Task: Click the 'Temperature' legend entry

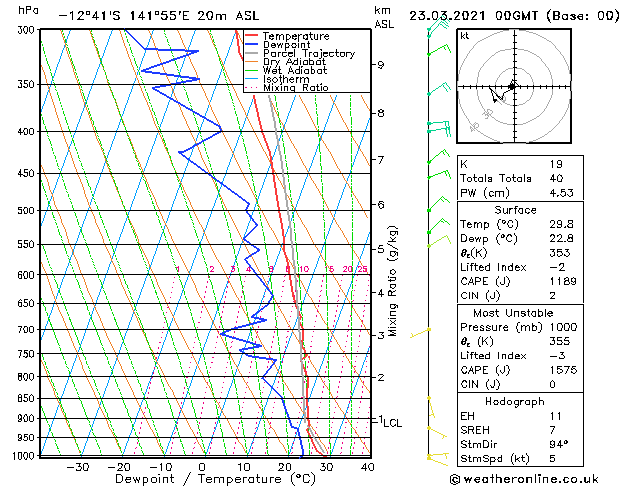Action: click(296, 36)
